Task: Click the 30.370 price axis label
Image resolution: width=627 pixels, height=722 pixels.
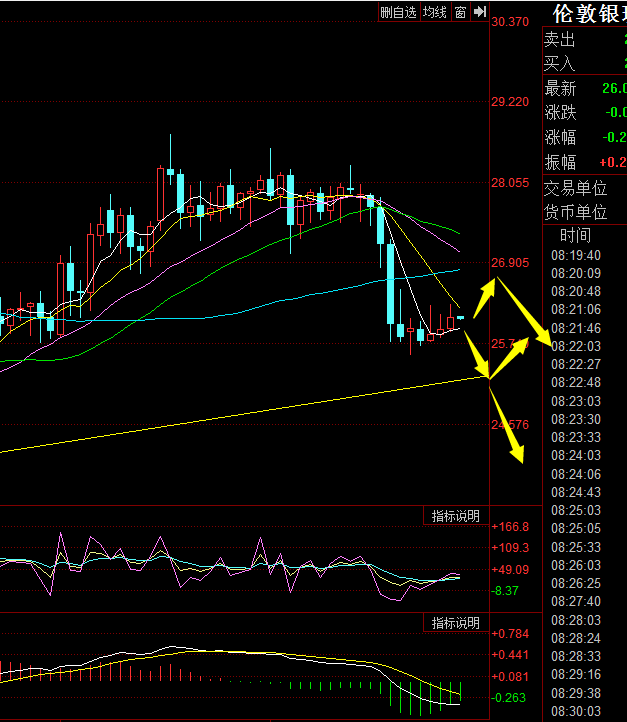Action: pos(510,22)
